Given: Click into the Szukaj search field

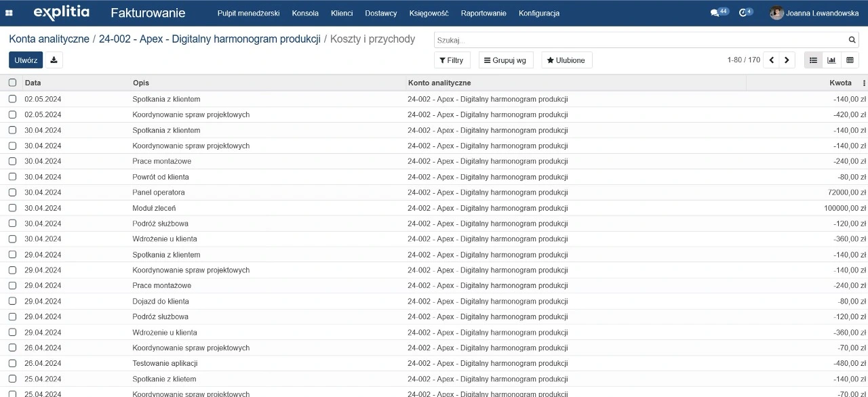Looking at the screenshot, I should point(640,40).
